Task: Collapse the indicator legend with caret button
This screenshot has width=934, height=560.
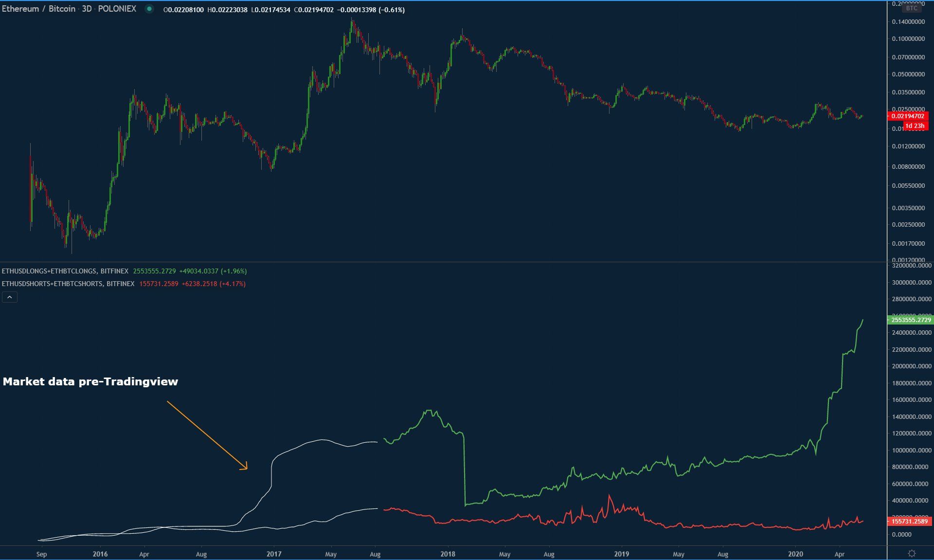Action: (10, 297)
